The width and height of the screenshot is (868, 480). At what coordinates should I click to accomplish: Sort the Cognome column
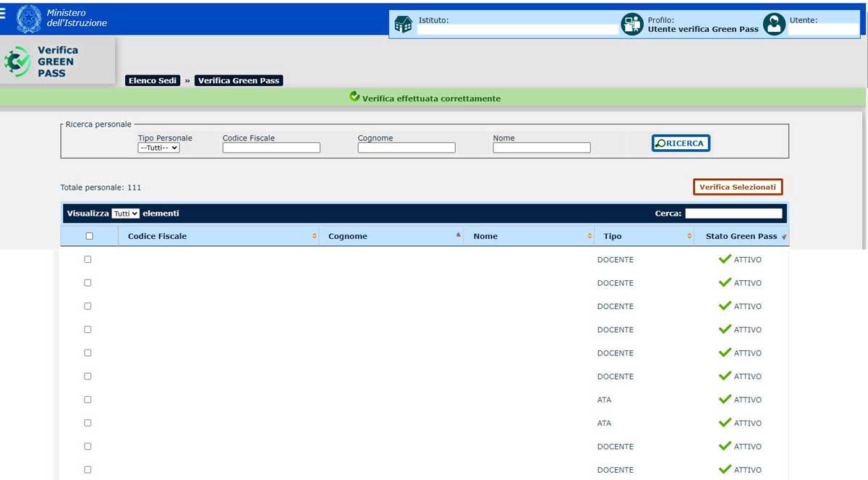click(x=459, y=235)
